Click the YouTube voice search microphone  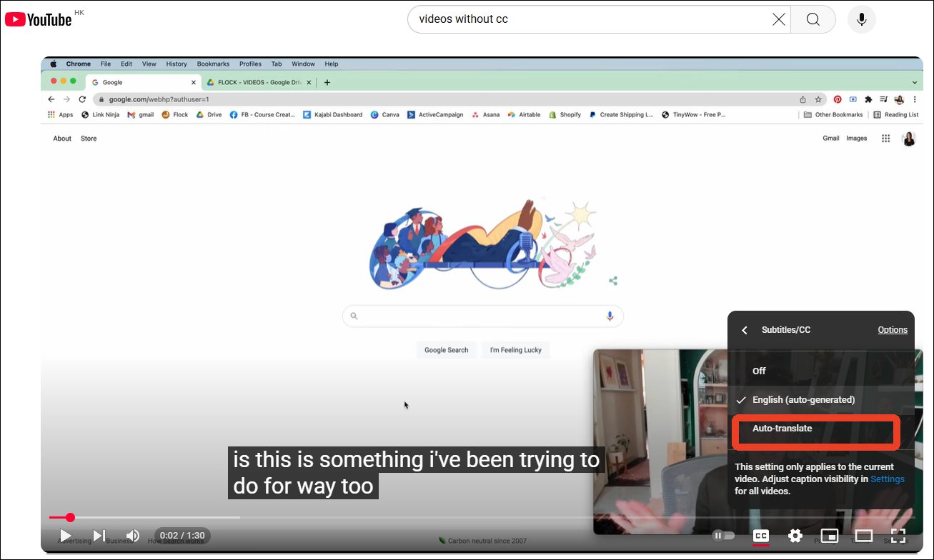[861, 19]
